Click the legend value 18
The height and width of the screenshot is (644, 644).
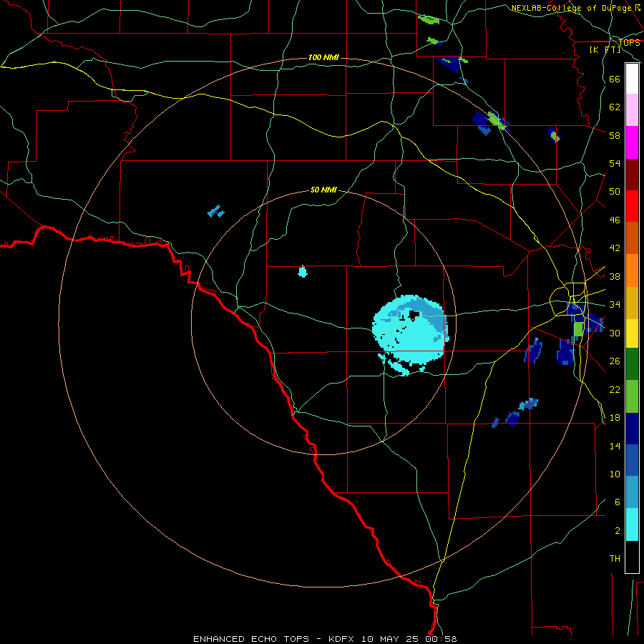(615, 417)
